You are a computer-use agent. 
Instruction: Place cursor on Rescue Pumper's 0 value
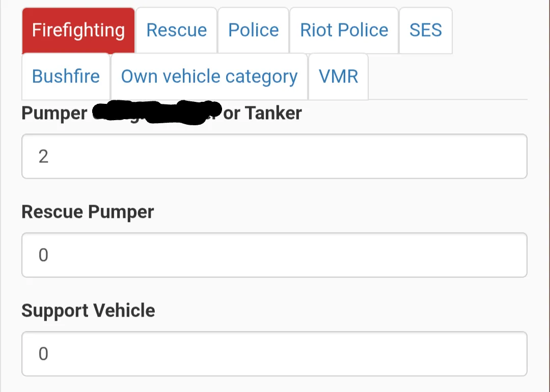pos(43,255)
